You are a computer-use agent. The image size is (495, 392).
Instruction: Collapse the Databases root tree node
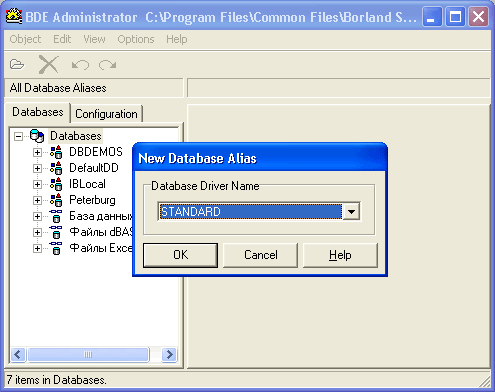[x=18, y=136]
